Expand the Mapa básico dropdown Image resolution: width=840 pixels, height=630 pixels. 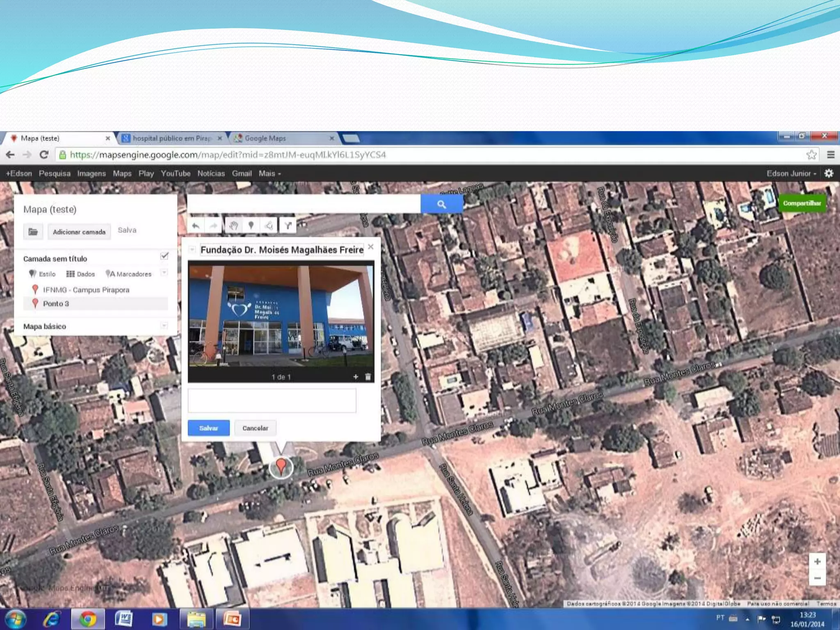pyautogui.click(x=164, y=326)
